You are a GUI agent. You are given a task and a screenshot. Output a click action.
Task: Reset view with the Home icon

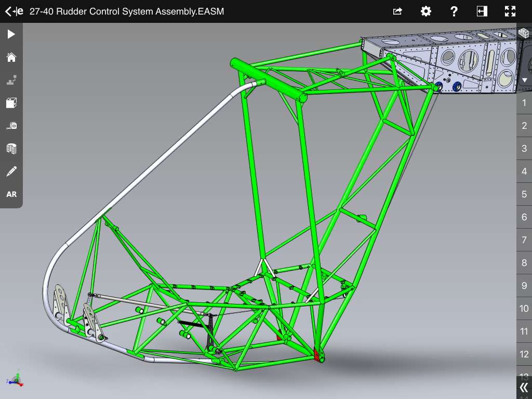(x=11, y=57)
